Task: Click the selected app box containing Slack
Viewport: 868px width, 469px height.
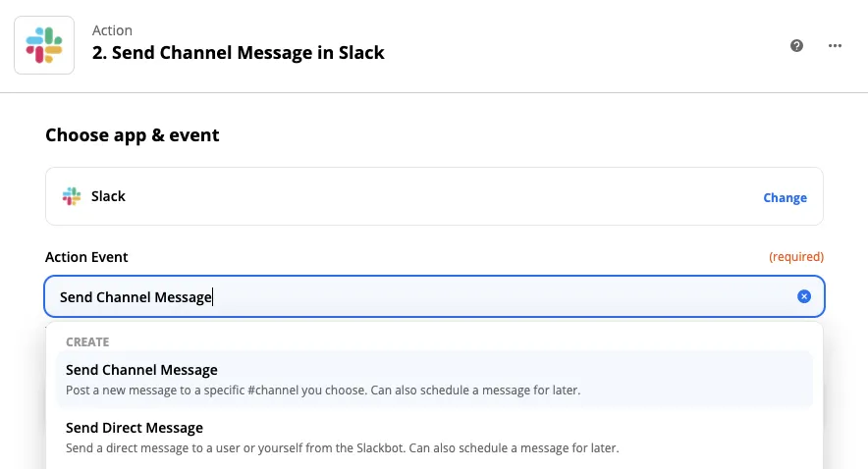Action: [x=432, y=196]
